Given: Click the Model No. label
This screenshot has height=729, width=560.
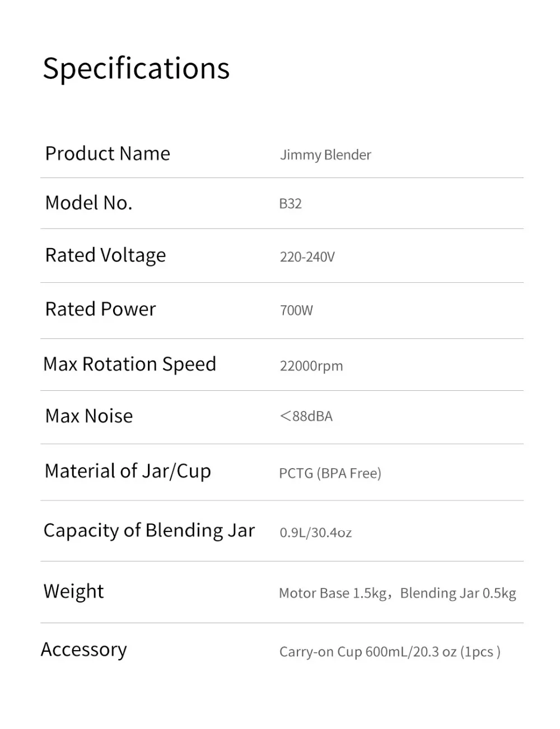Looking at the screenshot, I should tap(88, 203).
